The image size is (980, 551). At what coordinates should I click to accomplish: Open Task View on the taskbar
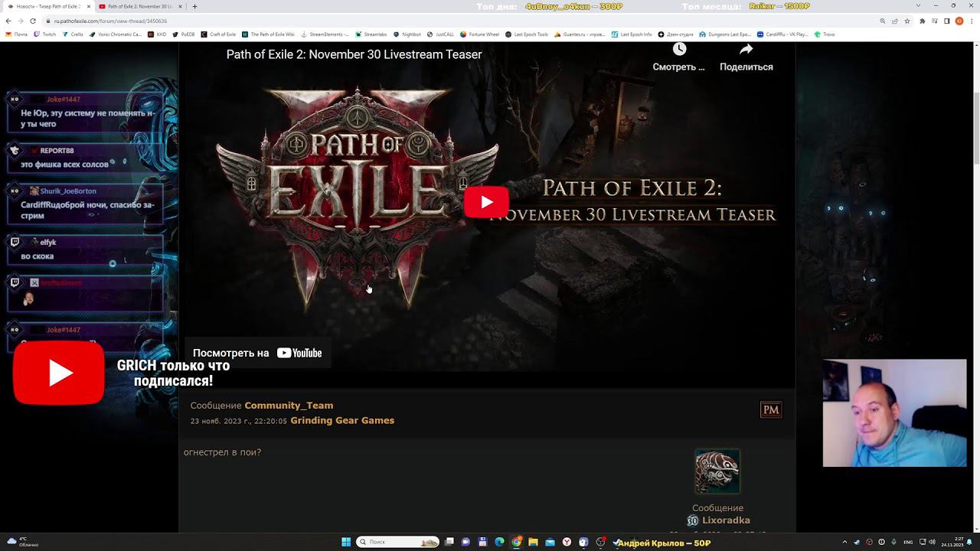coord(449,542)
